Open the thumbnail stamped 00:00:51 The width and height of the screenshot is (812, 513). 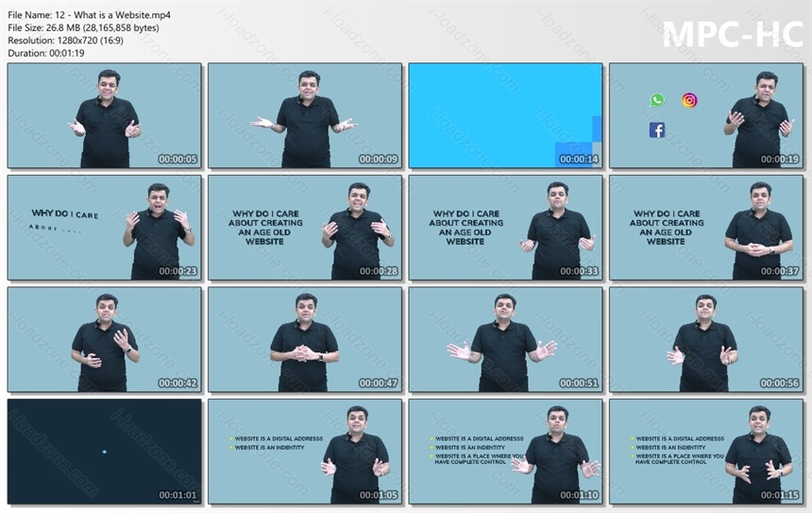pos(505,339)
